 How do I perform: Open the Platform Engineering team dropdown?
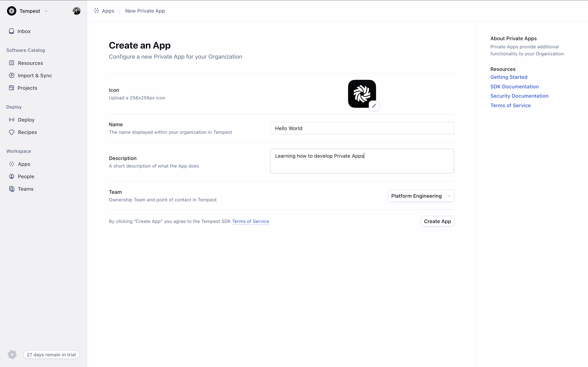pyautogui.click(x=421, y=196)
